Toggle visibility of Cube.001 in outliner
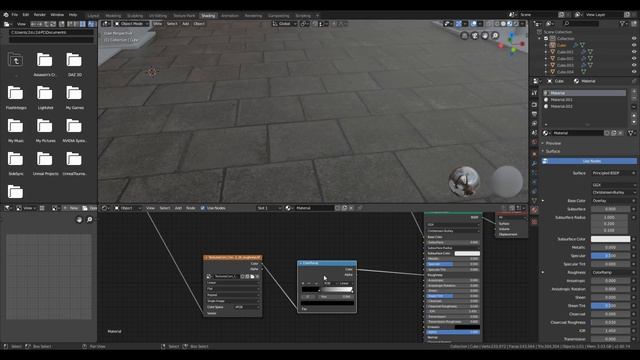 634,52
